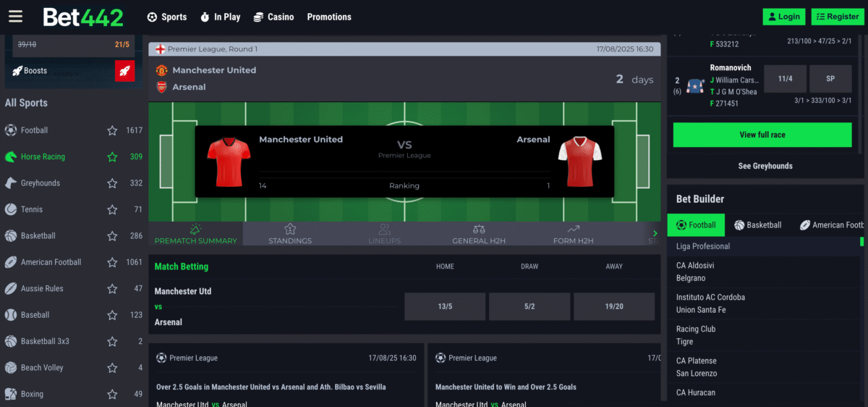Open the hamburger menu icon
The image size is (868, 407).
tap(15, 16)
